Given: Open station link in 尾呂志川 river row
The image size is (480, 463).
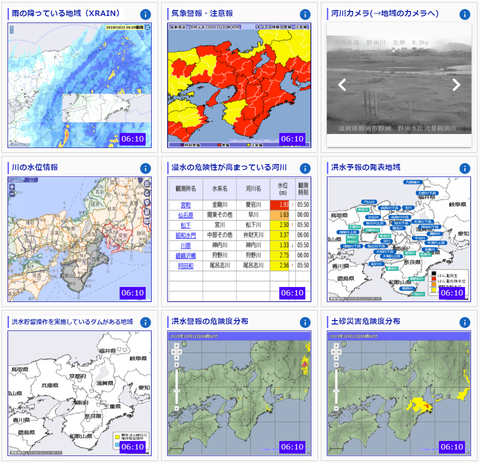Looking at the screenshot, I should [186, 266].
